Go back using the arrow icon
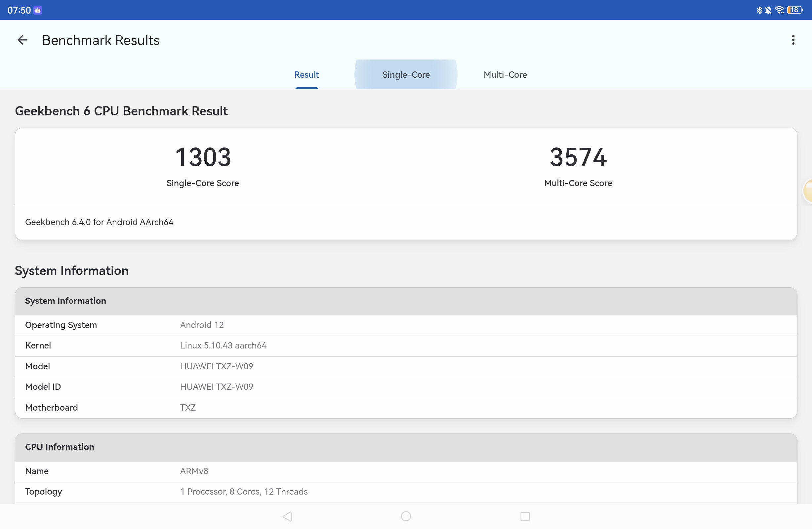The image size is (812, 529). click(x=22, y=40)
